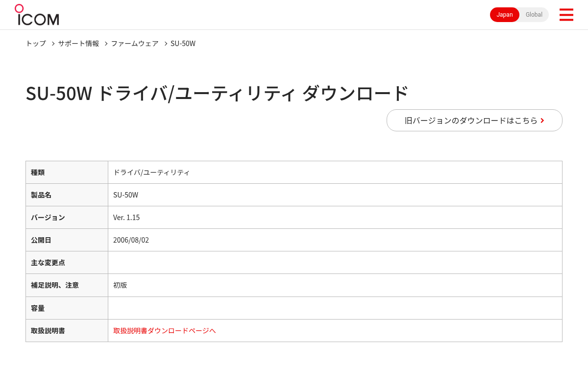Select the Japan region toggle
The width and height of the screenshot is (588, 371).
505,15
